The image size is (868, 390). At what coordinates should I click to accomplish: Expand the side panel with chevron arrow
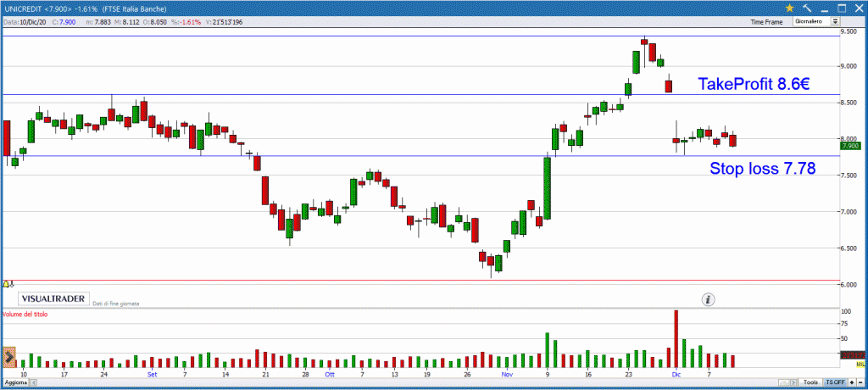pyautogui.click(x=8, y=357)
